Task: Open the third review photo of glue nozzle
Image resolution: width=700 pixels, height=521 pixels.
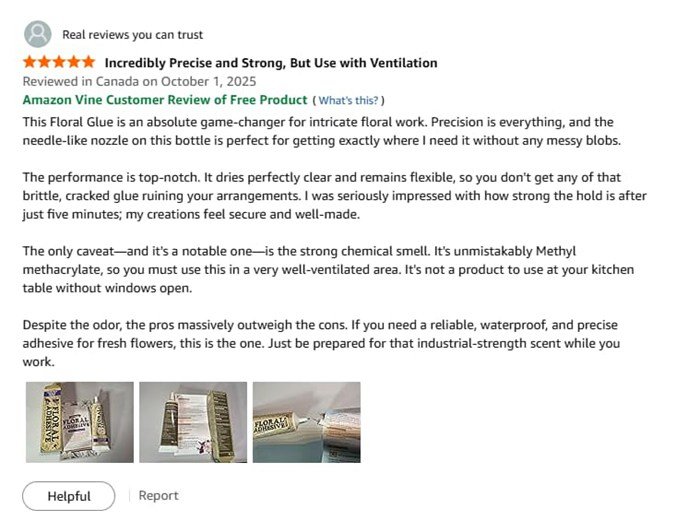Action: [306, 421]
